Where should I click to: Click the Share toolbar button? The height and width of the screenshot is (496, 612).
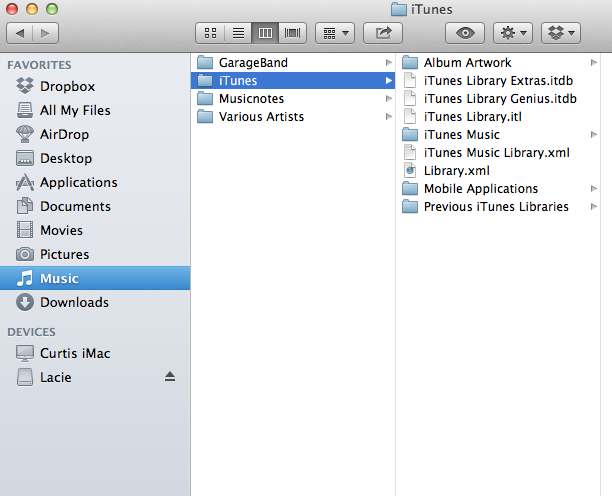pyautogui.click(x=383, y=33)
